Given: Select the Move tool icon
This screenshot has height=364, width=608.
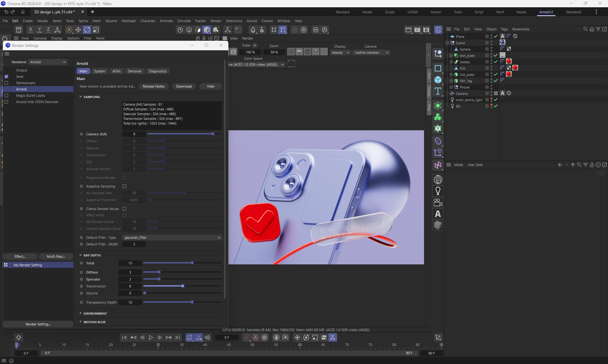Looking at the screenshot, I should tap(78, 30).
